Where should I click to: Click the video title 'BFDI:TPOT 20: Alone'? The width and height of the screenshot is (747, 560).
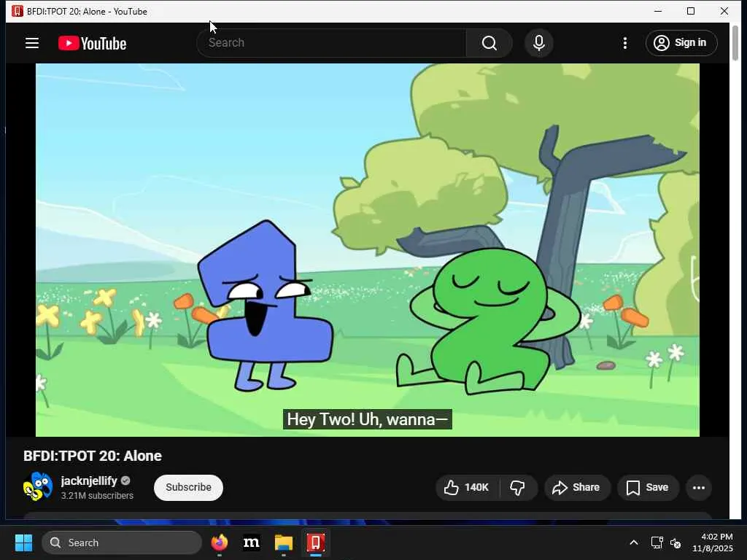93,456
